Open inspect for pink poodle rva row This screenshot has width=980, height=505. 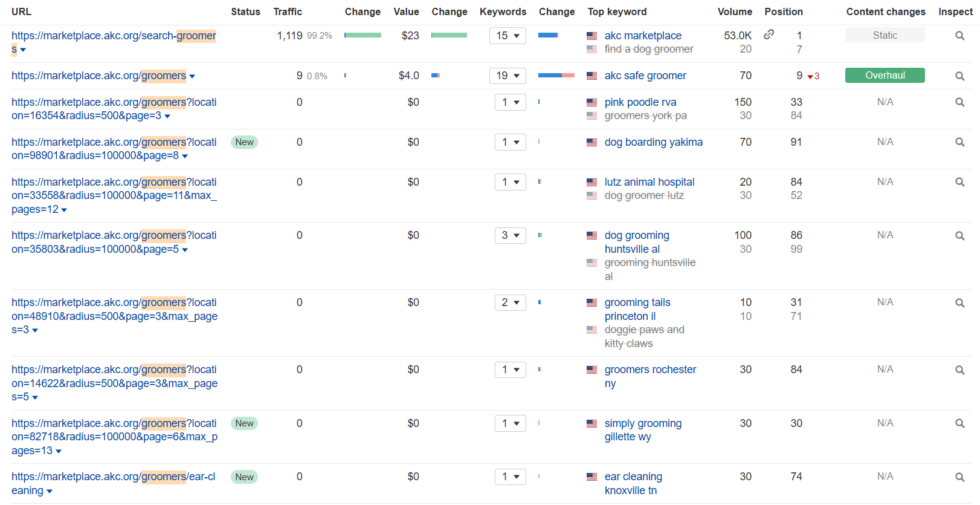(959, 102)
